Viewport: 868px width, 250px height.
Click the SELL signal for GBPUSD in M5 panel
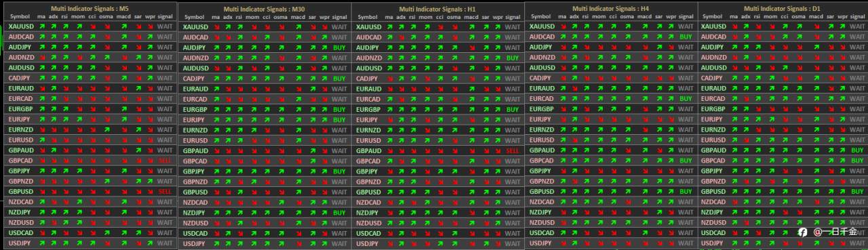[x=165, y=192]
